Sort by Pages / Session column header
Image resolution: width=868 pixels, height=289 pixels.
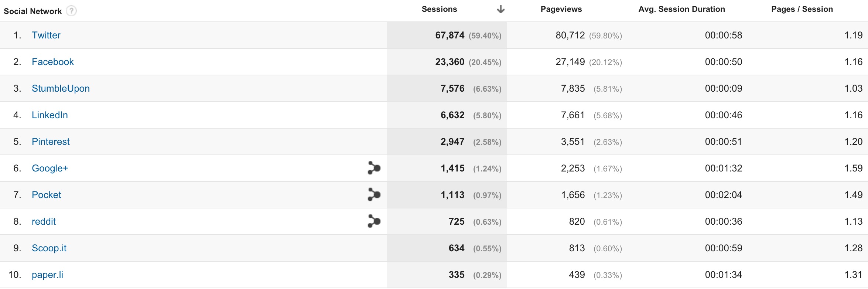[802, 9]
